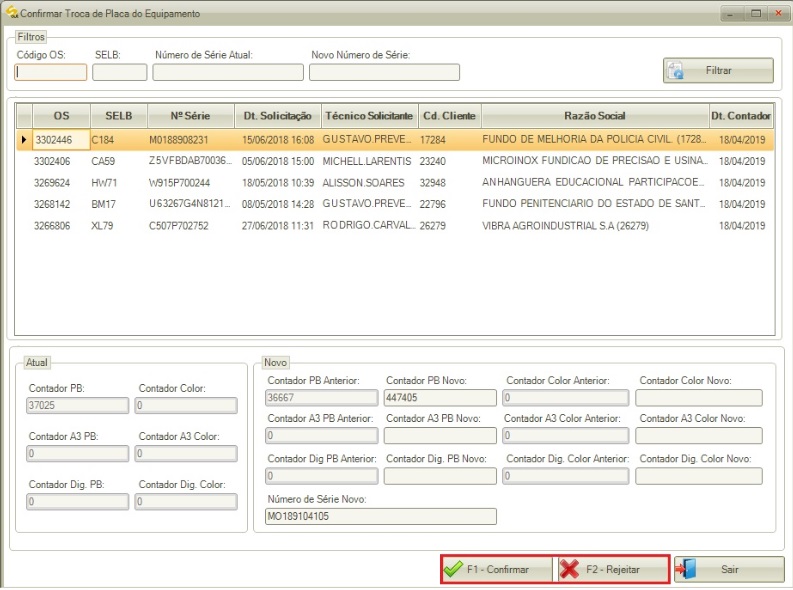Select the top-left grid corner header cell
The image size is (793, 590).
coord(24,116)
